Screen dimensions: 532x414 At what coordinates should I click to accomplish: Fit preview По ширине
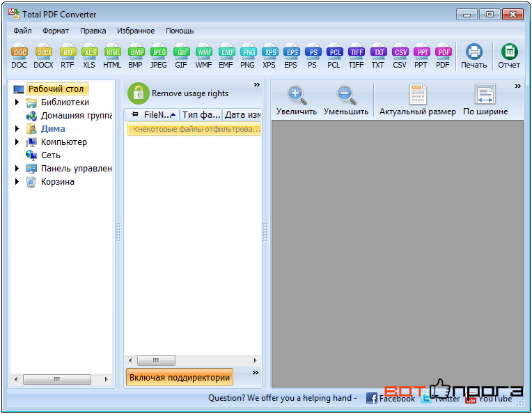485,100
